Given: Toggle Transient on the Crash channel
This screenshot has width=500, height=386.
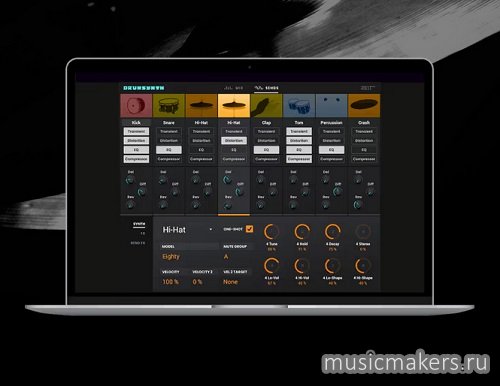Looking at the screenshot, I should click(x=364, y=131).
